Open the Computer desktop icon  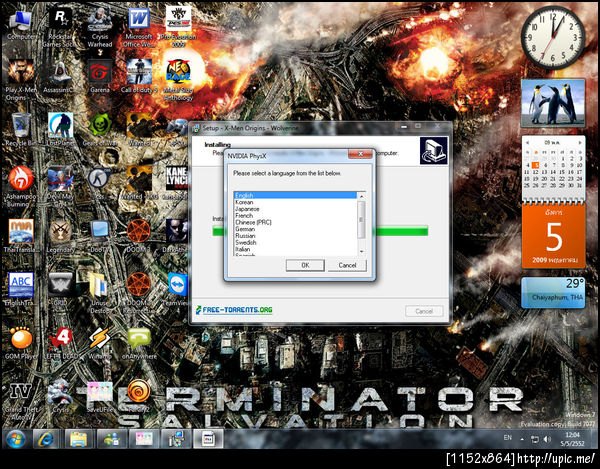[21, 25]
